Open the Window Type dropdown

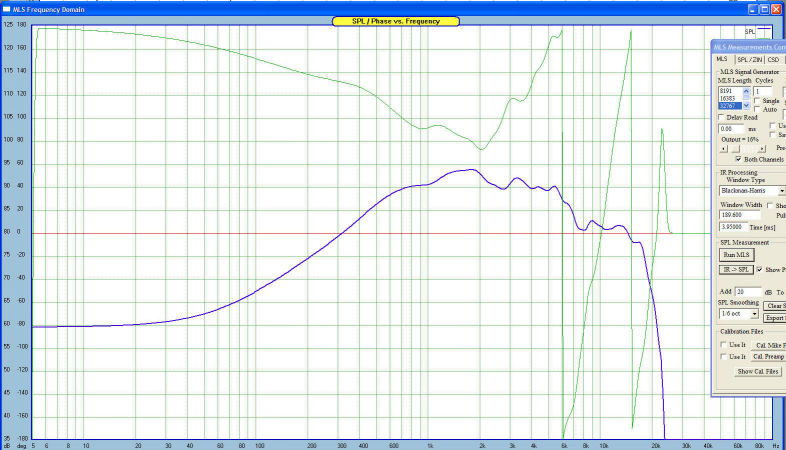coord(781,191)
